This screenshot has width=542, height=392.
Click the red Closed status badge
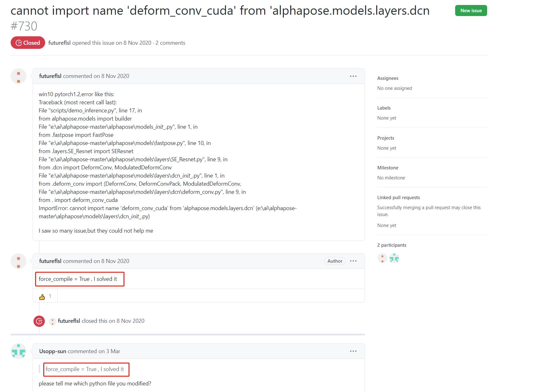28,43
